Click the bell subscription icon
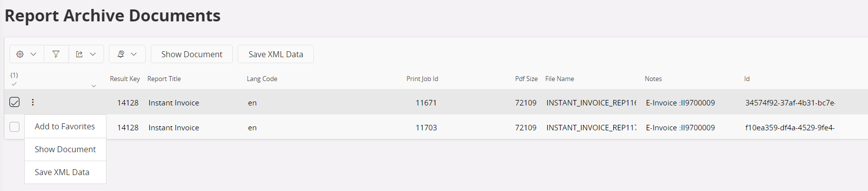 (120, 54)
